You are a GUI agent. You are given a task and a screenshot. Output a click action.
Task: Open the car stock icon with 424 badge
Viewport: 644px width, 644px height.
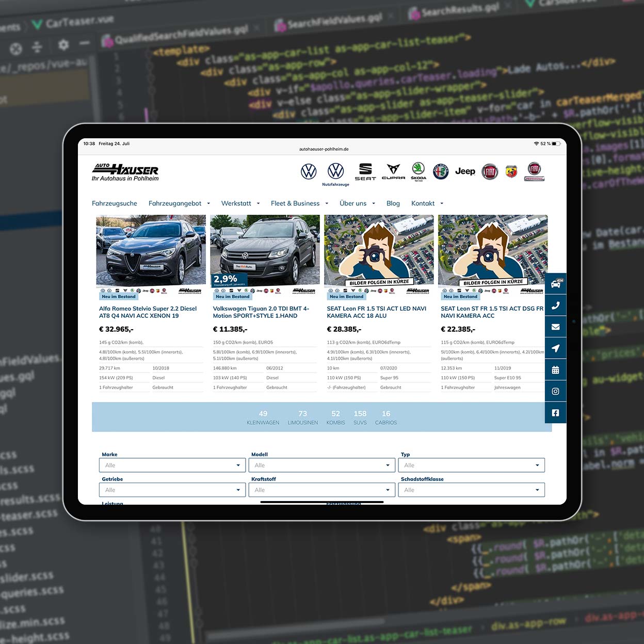(x=556, y=283)
